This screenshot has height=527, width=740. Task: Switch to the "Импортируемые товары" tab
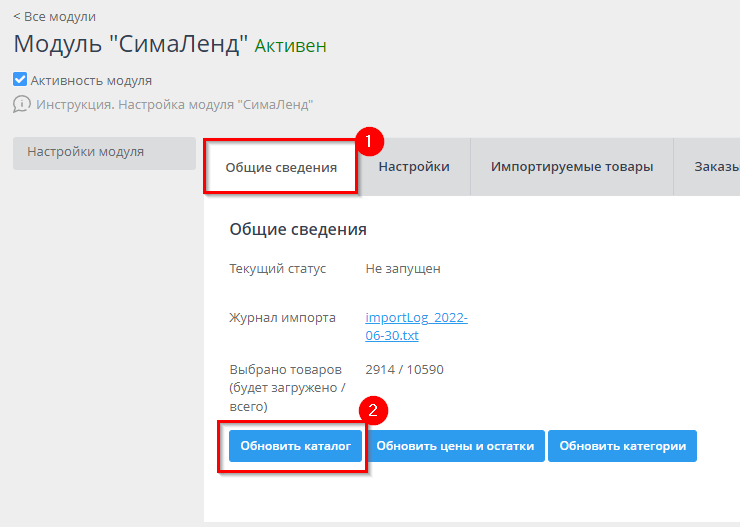pos(572,167)
